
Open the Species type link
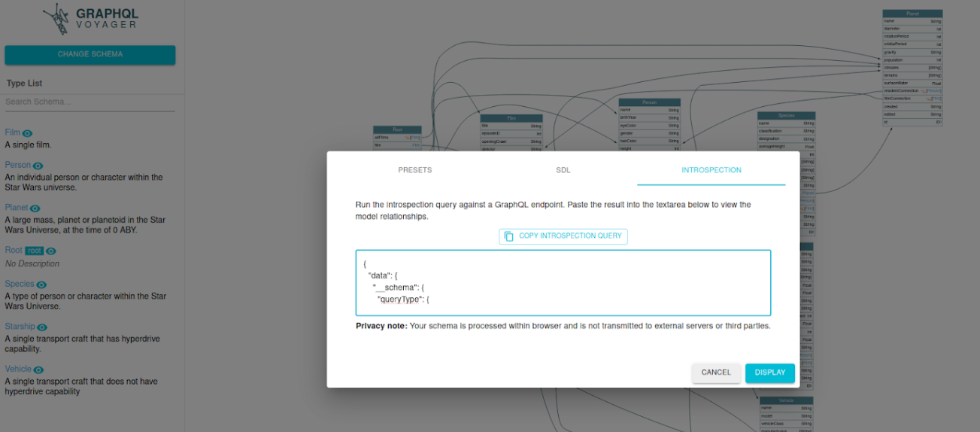click(20, 284)
